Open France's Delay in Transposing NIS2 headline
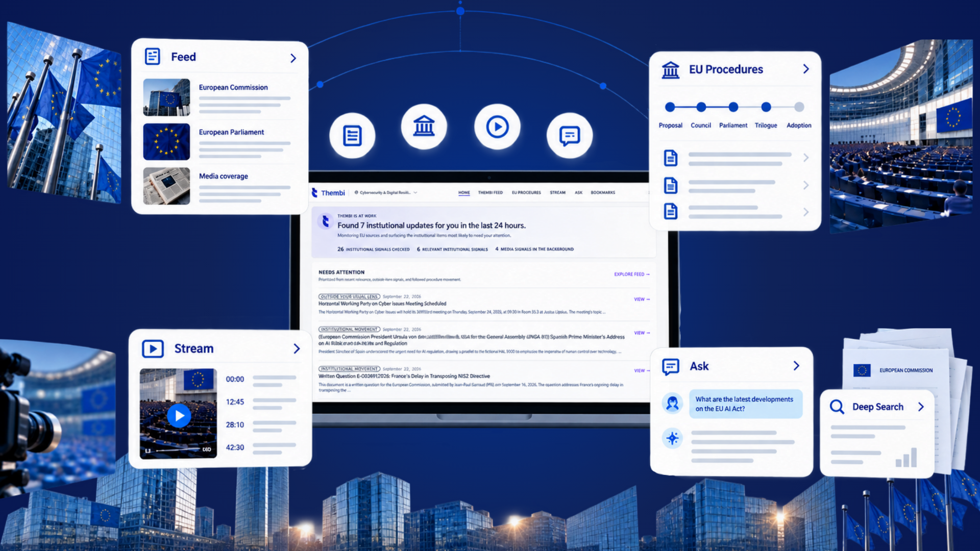Image resolution: width=980 pixels, height=551 pixels. click(x=404, y=376)
